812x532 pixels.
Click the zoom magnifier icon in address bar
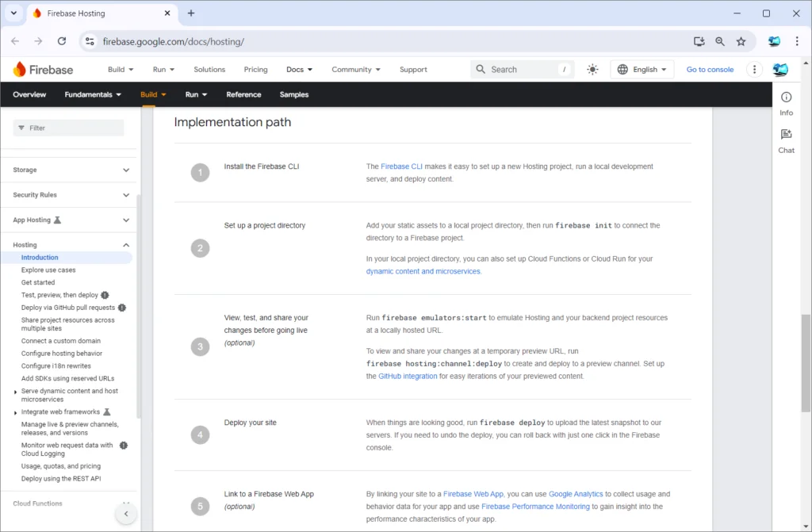click(720, 41)
